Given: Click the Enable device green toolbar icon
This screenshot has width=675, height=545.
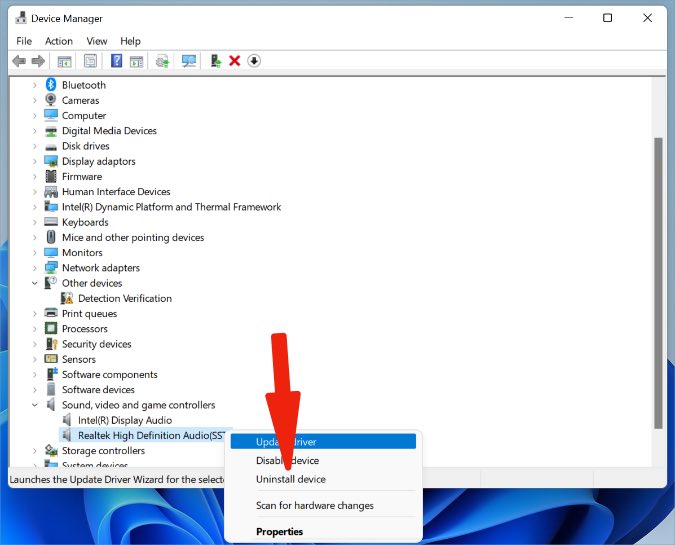Looking at the screenshot, I should (216, 61).
